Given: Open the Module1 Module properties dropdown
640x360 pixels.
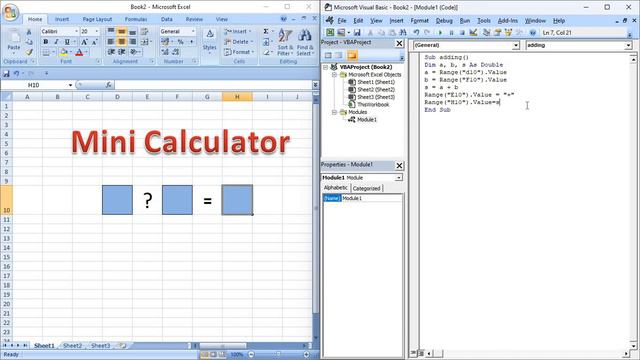Looking at the screenshot, I should click(398, 178).
